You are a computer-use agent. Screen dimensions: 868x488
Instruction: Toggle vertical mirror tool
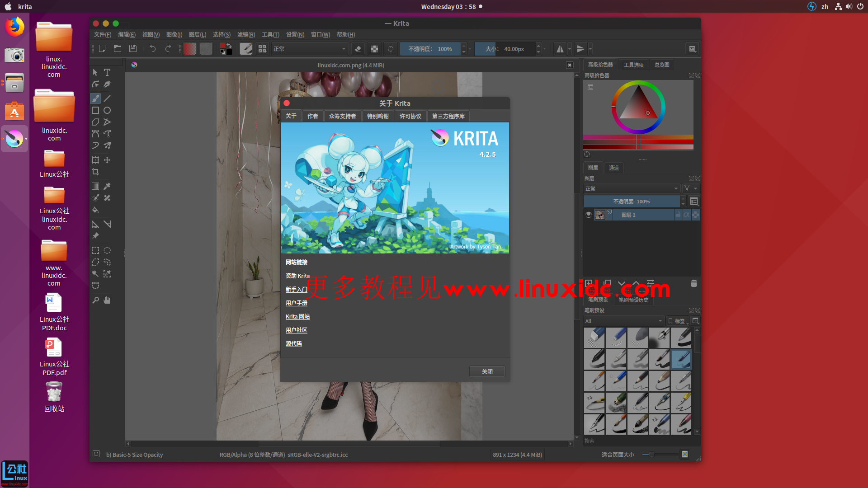point(580,49)
